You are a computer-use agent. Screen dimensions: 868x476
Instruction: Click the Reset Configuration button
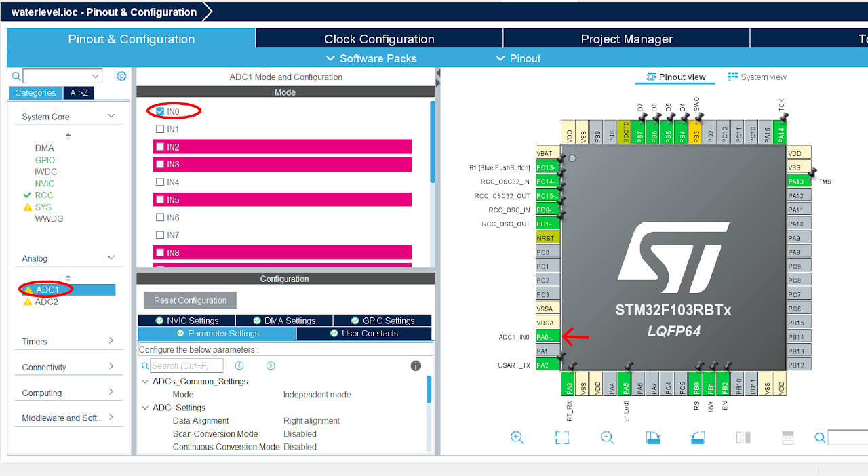click(x=190, y=300)
